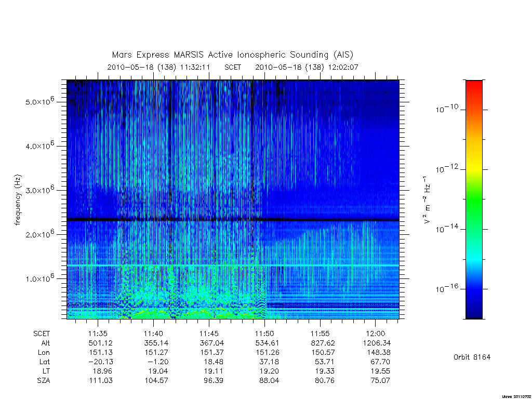The image size is (532, 399).
Task: Click the 3.0×10⁶ frequency tick label
Action: point(39,189)
